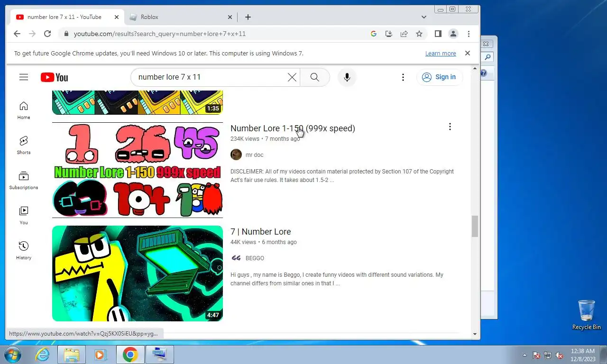This screenshot has height=364, width=607.
Task: Click the address bar URL
Action: 159,34
